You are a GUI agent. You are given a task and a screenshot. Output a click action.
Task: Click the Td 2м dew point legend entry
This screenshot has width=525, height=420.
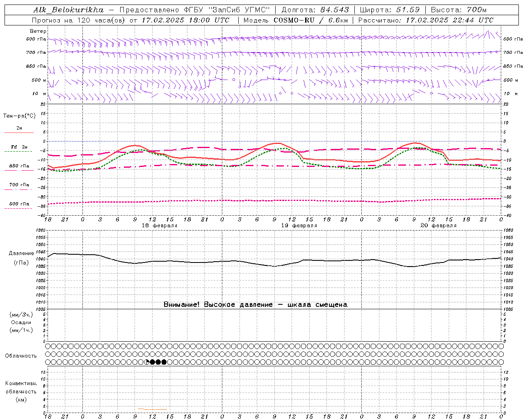(x=19, y=147)
